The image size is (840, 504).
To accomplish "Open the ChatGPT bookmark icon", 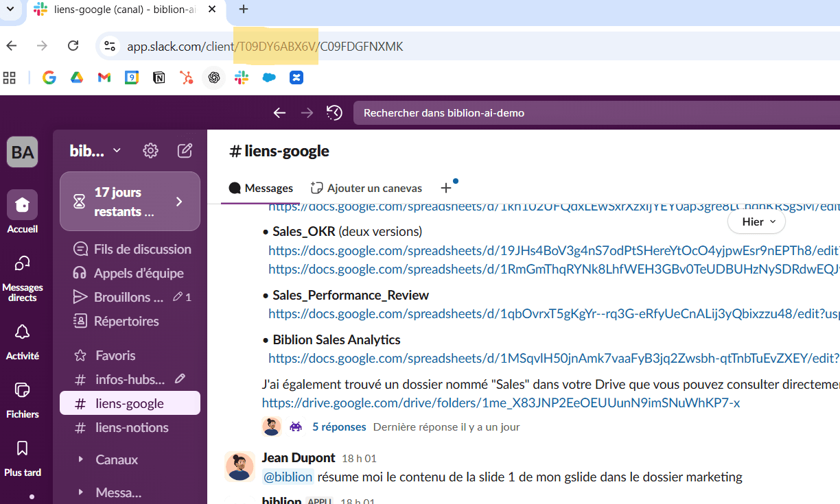I will pyautogui.click(x=214, y=78).
